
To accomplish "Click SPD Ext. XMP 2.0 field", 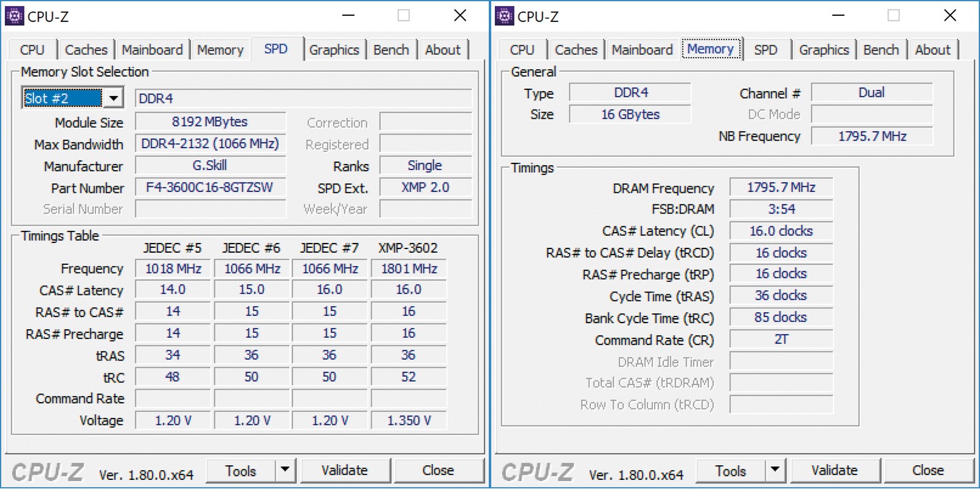I will coord(426,187).
